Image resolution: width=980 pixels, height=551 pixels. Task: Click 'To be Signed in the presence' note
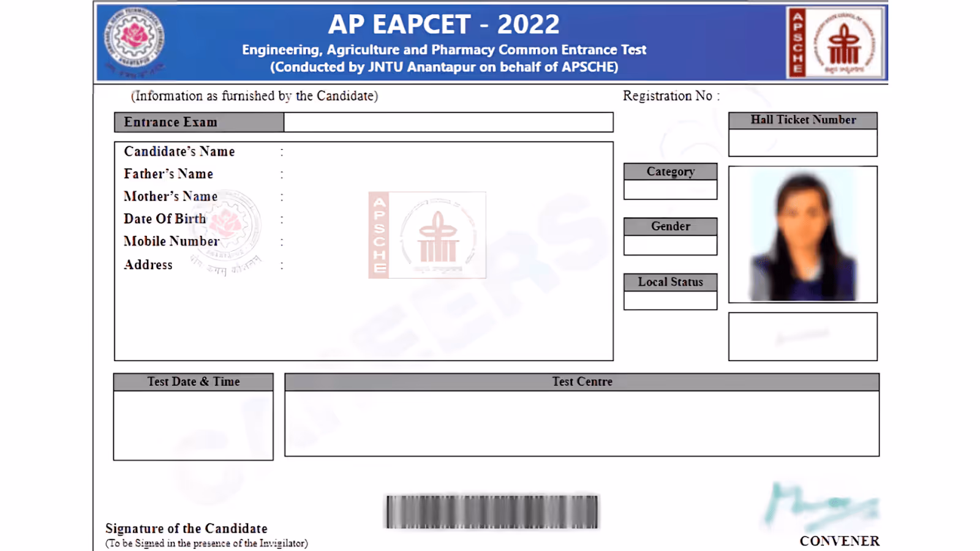pos(206,543)
